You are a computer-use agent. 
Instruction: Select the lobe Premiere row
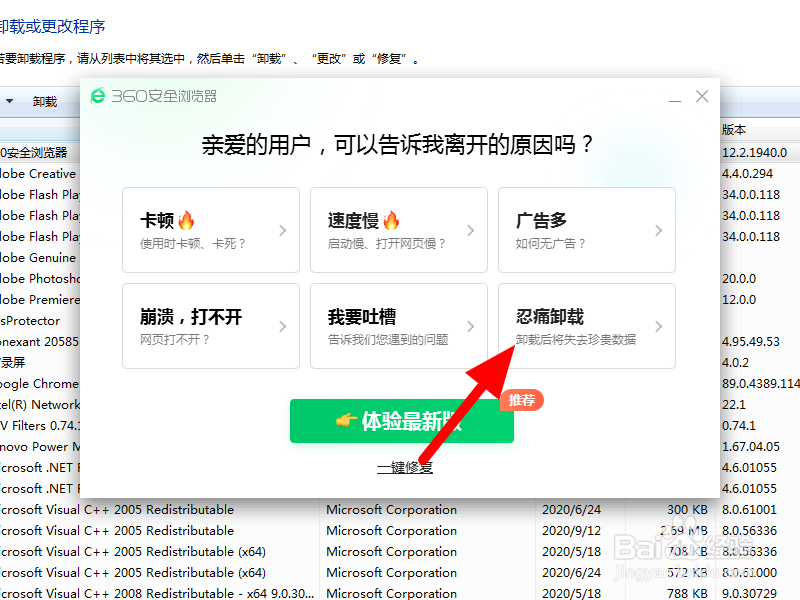[40, 299]
